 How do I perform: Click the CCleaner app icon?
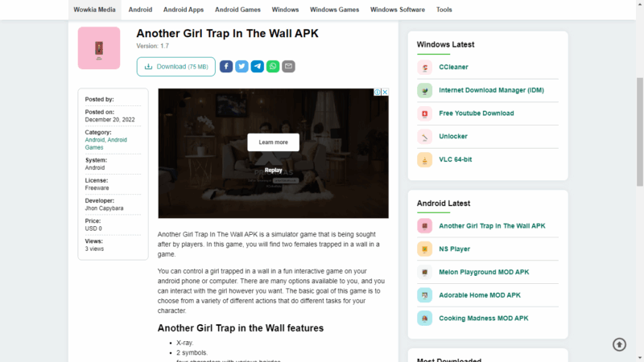pyautogui.click(x=425, y=68)
